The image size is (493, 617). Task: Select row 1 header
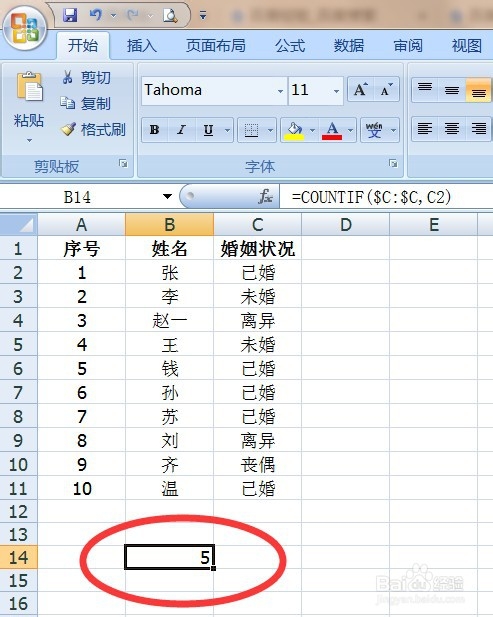tap(18, 248)
